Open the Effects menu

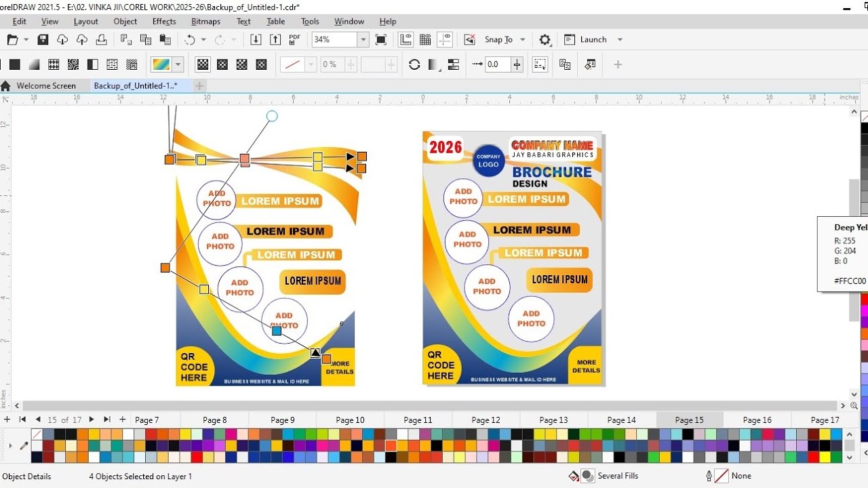pyautogui.click(x=164, y=21)
